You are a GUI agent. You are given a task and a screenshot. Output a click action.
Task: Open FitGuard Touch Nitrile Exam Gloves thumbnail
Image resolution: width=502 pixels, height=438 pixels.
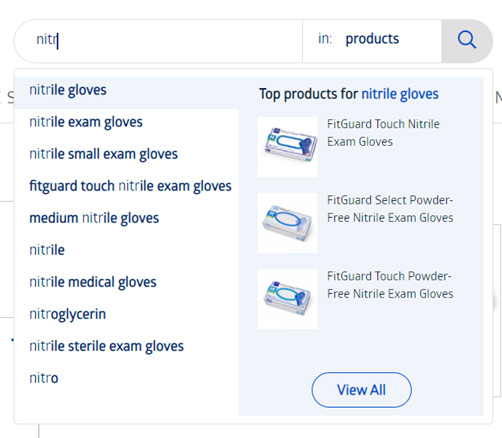pyautogui.click(x=287, y=147)
